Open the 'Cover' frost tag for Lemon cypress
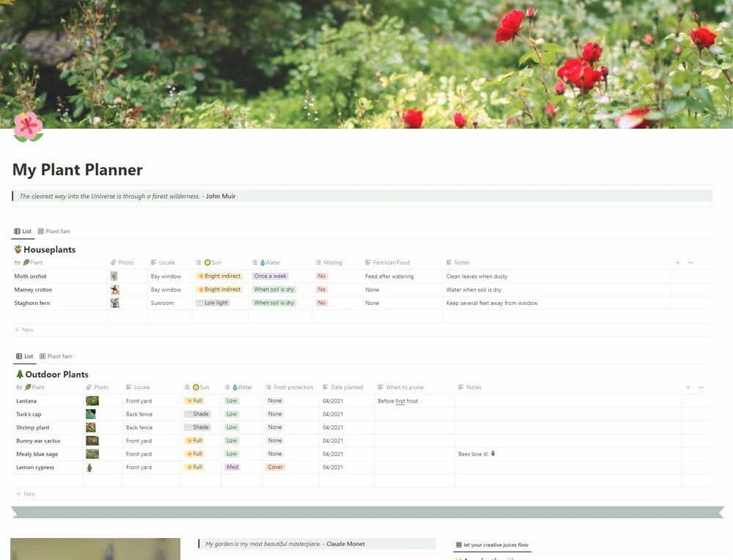The width and height of the screenshot is (733, 560). tap(275, 467)
